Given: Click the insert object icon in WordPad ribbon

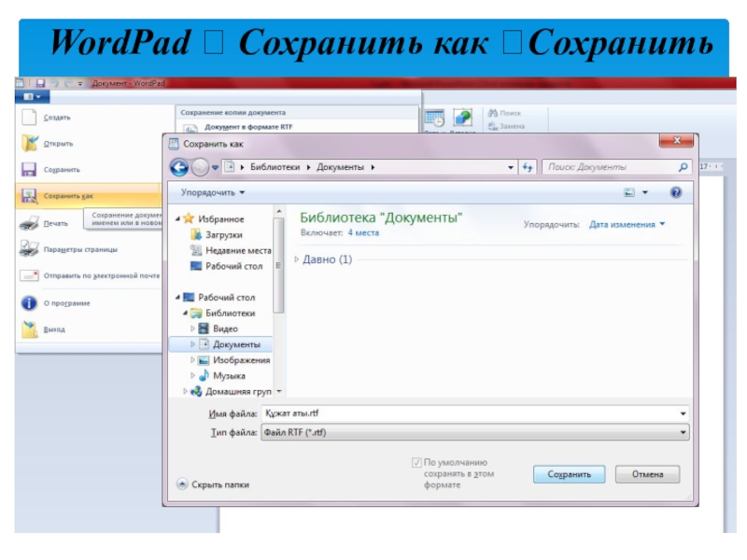Looking at the screenshot, I should [x=462, y=118].
